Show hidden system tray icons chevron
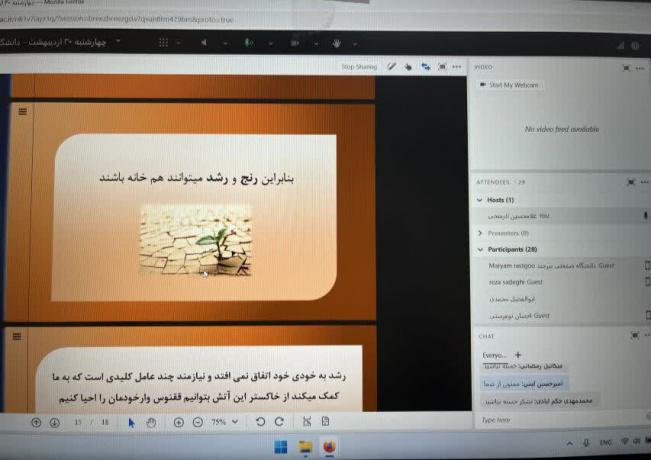The width and height of the screenshot is (651, 460). (x=570, y=443)
